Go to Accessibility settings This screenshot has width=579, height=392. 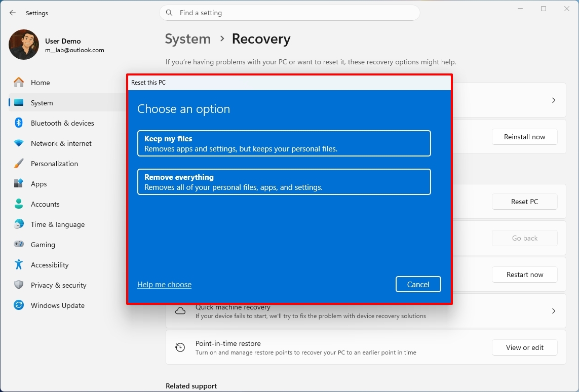tap(67, 265)
